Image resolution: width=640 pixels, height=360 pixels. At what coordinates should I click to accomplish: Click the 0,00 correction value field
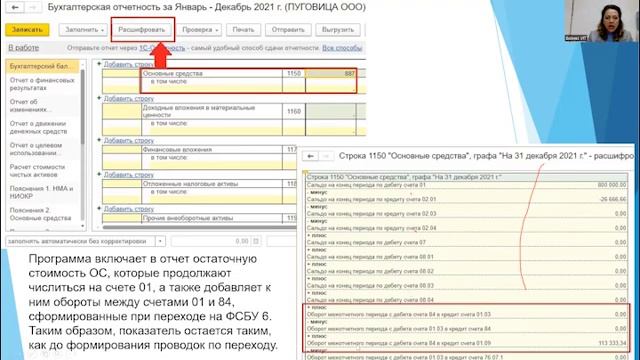(x=211, y=241)
